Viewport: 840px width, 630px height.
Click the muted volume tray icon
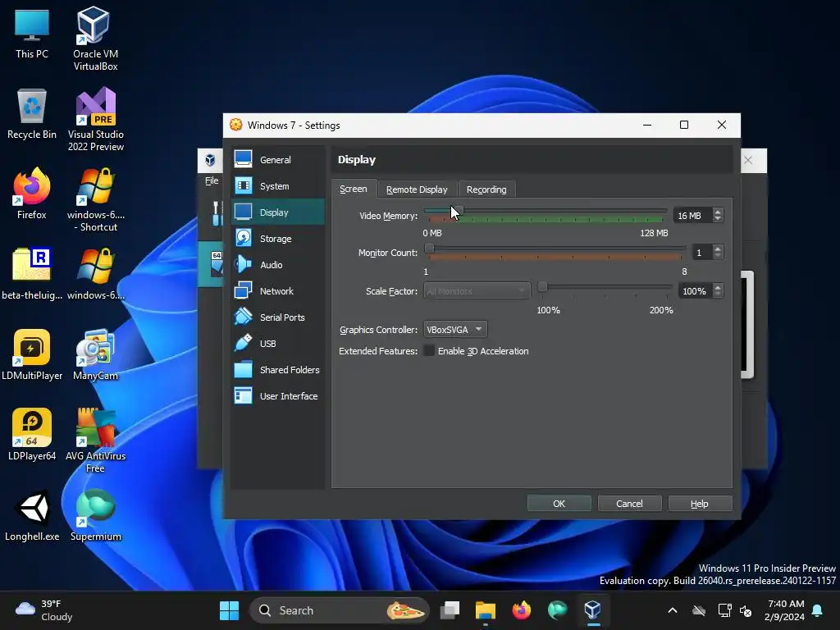pos(746,610)
